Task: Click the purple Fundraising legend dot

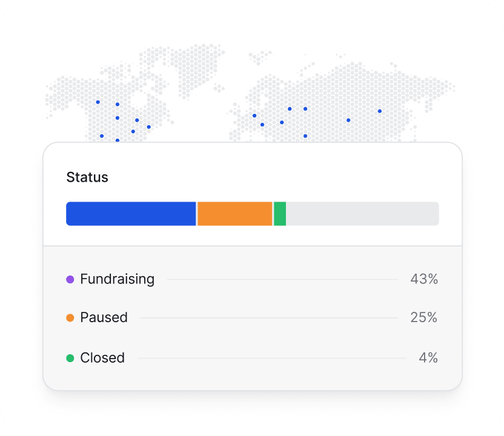Action: pos(70,279)
